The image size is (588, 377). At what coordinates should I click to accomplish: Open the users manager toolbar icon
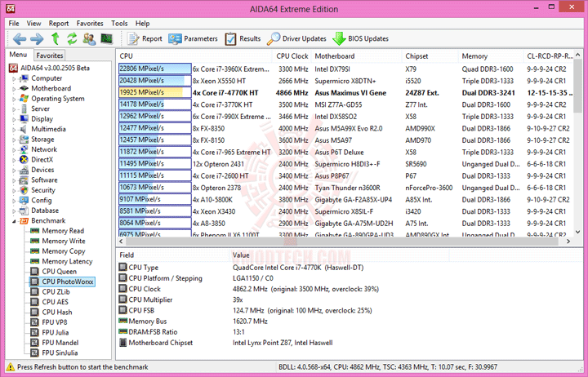(89, 38)
